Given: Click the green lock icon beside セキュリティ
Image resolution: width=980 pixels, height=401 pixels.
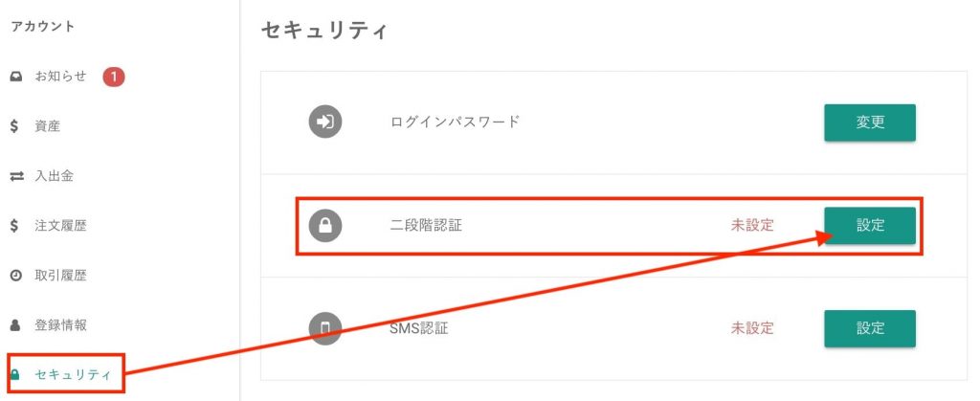Looking at the screenshot, I should (x=15, y=375).
